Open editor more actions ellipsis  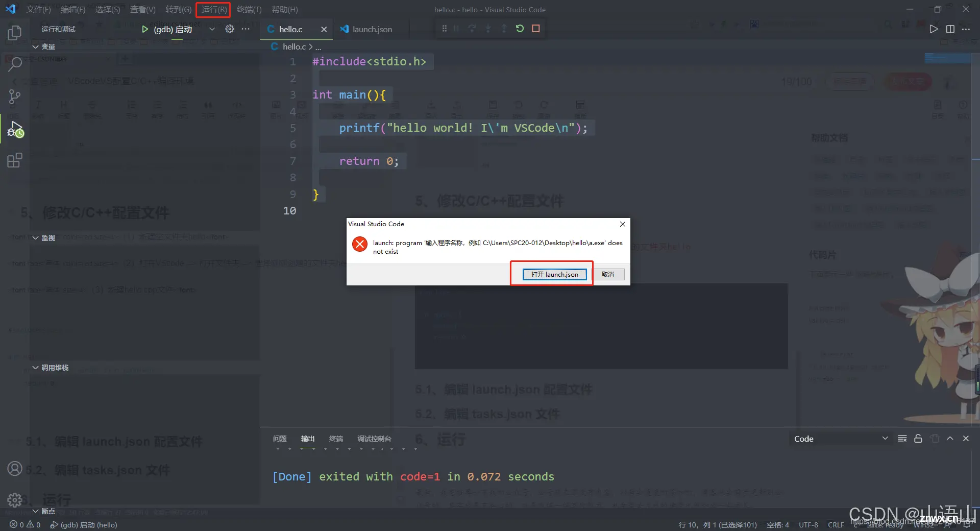pos(966,29)
